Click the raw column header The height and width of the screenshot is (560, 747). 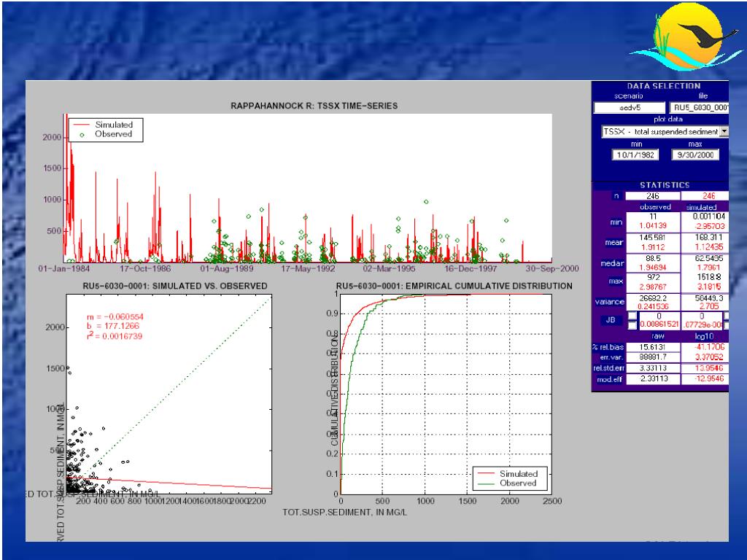pos(657,336)
